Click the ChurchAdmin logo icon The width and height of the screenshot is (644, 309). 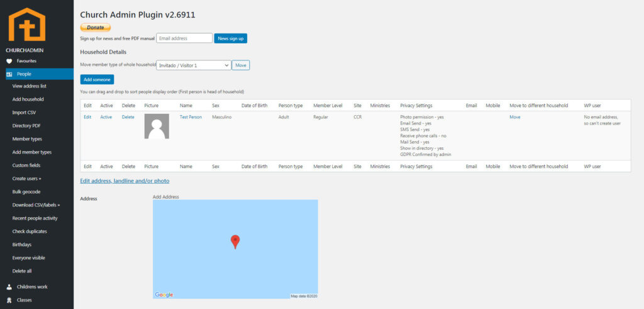[x=26, y=25]
